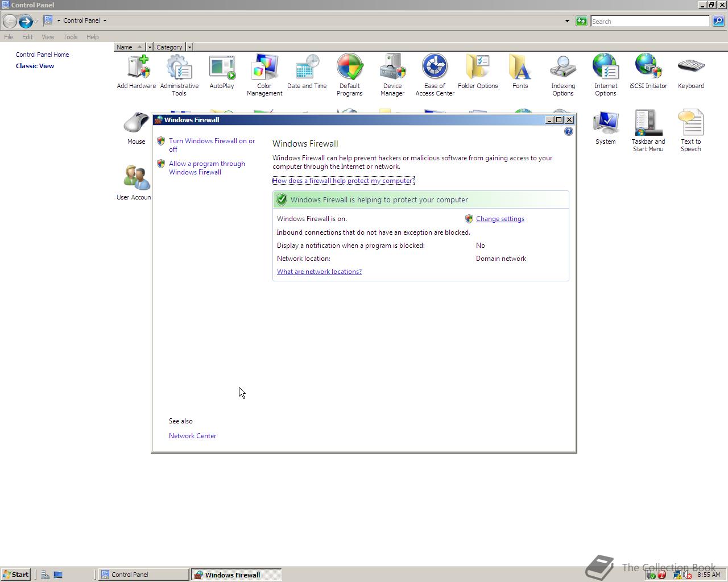Image resolution: width=728 pixels, height=582 pixels.
Task: Click the Start button
Action: pyautogui.click(x=15, y=575)
